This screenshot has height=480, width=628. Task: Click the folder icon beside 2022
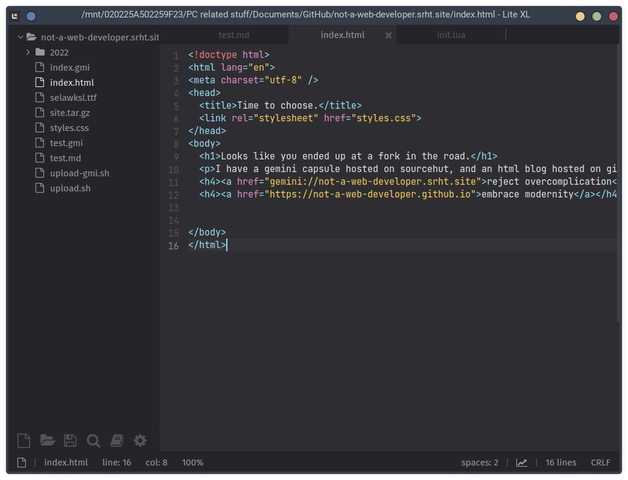(40, 52)
